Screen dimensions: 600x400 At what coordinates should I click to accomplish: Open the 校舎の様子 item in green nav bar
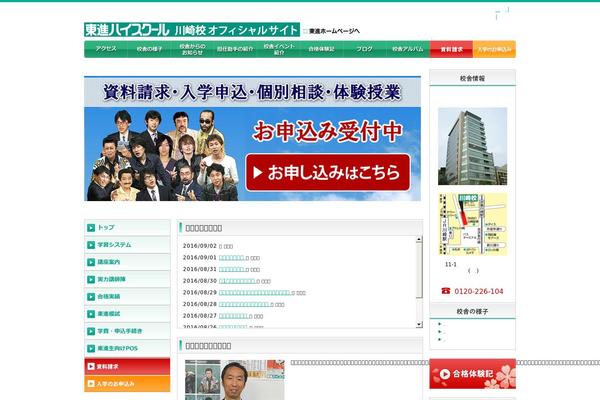pyautogui.click(x=149, y=49)
